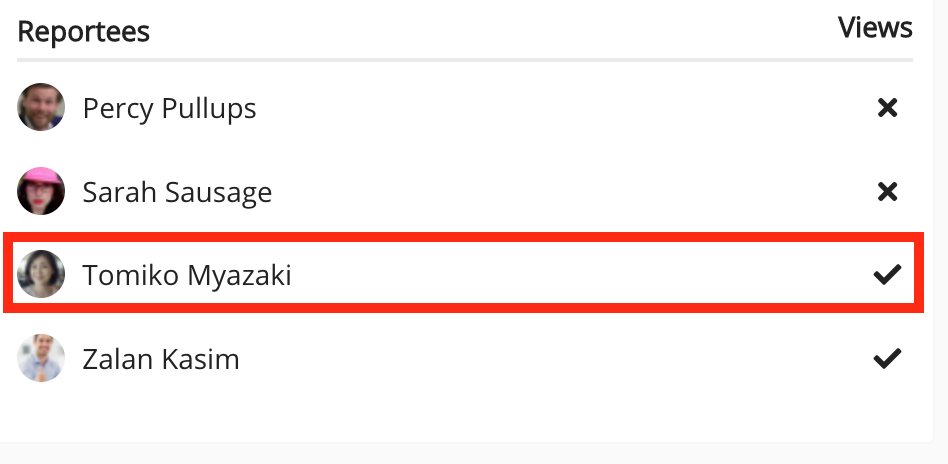Click the Reportees column header
The width and height of the screenshot is (948, 464).
[x=83, y=31]
